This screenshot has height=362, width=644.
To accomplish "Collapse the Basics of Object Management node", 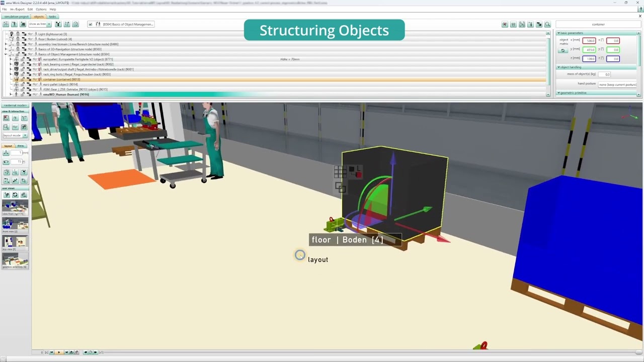I will pyautogui.click(x=6, y=54).
